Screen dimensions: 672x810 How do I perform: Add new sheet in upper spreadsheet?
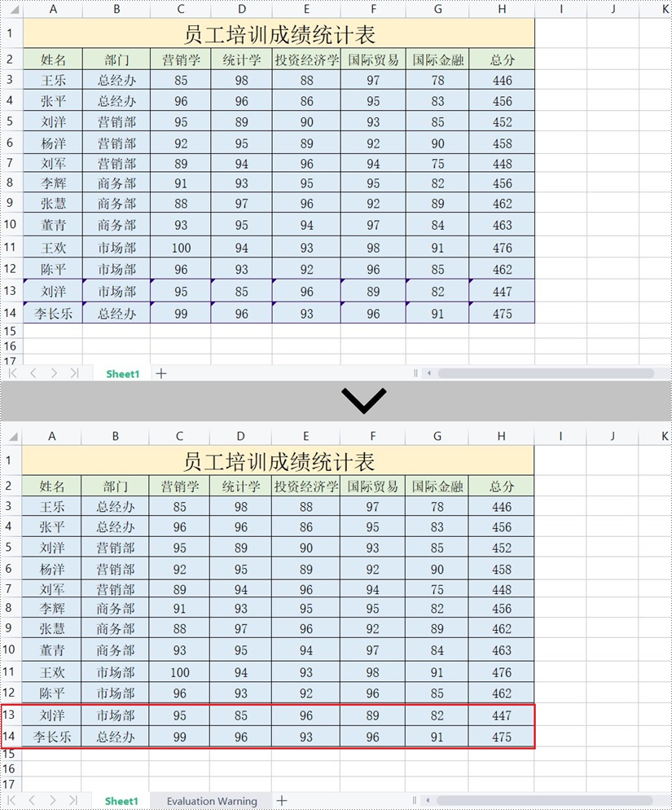(x=161, y=373)
